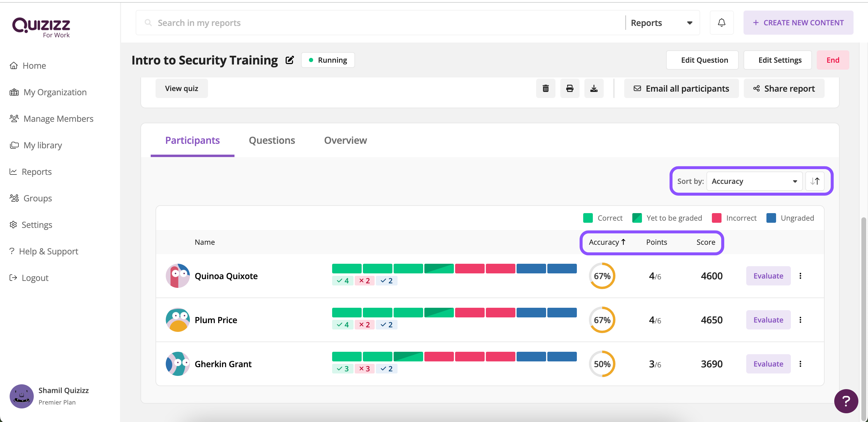Click the search magnifier icon

click(148, 23)
